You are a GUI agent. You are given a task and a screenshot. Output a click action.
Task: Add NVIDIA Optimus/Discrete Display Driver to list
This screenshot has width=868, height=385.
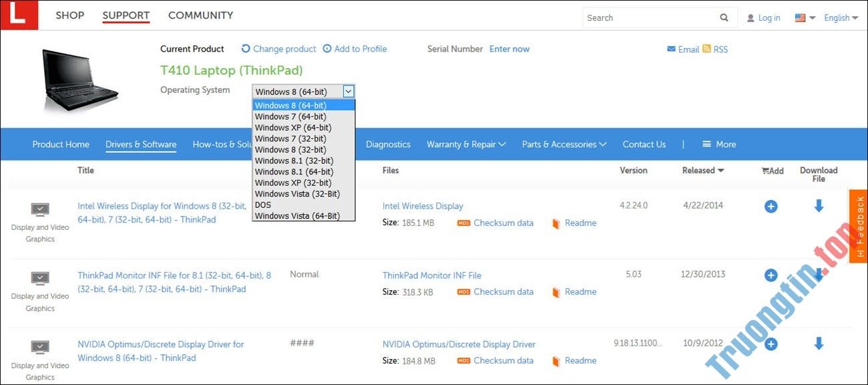[x=771, y=344]
